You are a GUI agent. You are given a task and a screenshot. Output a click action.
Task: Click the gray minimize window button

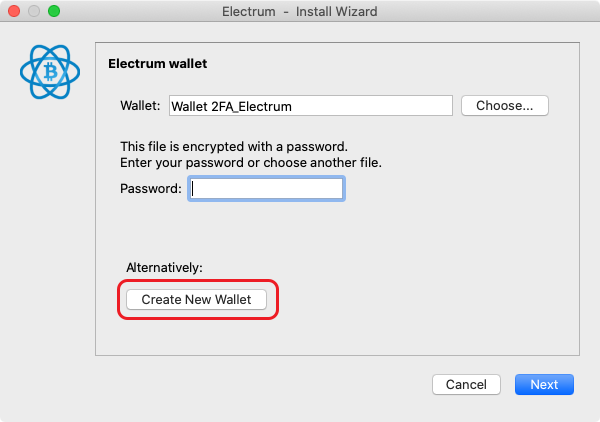[x=34, y=11]
